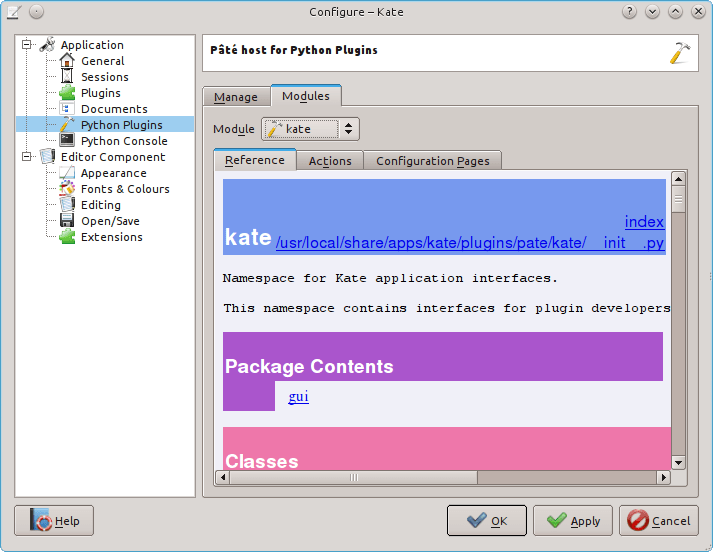Click the Help button
The height and width of the screenshot is (552, 713).
(x=54, y=521)
